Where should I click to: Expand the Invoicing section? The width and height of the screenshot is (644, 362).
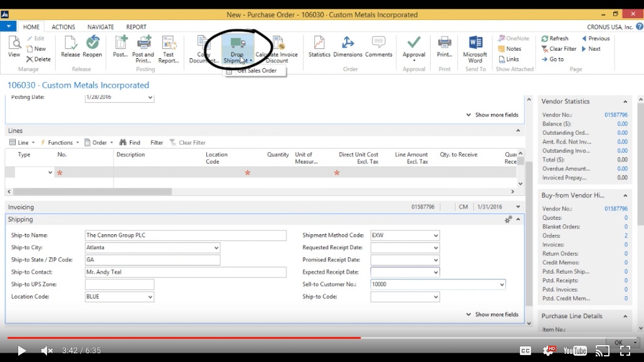coord(518,207)
